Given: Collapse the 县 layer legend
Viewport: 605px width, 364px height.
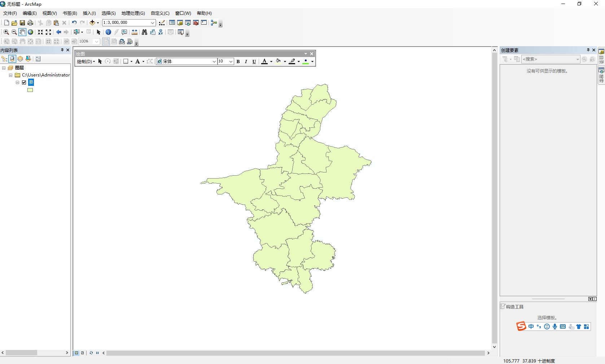Looking at the screenshot, I should point(17,82).
